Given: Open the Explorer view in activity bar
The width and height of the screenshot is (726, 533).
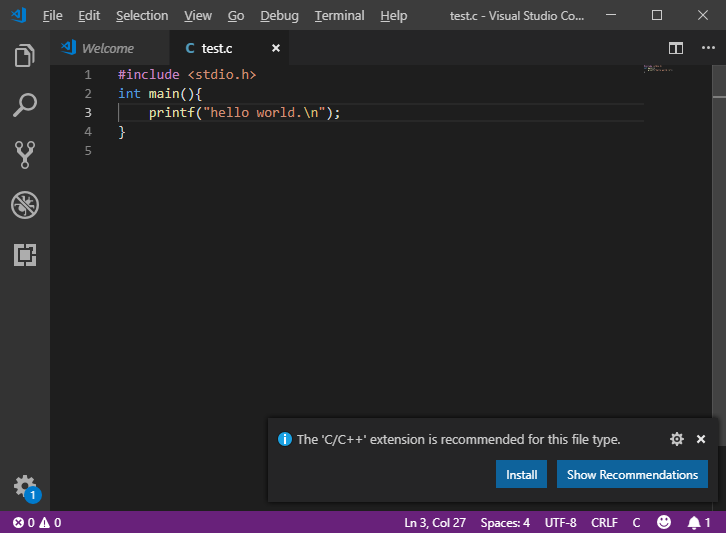Looking at the screenshot, I should [25, 56].
